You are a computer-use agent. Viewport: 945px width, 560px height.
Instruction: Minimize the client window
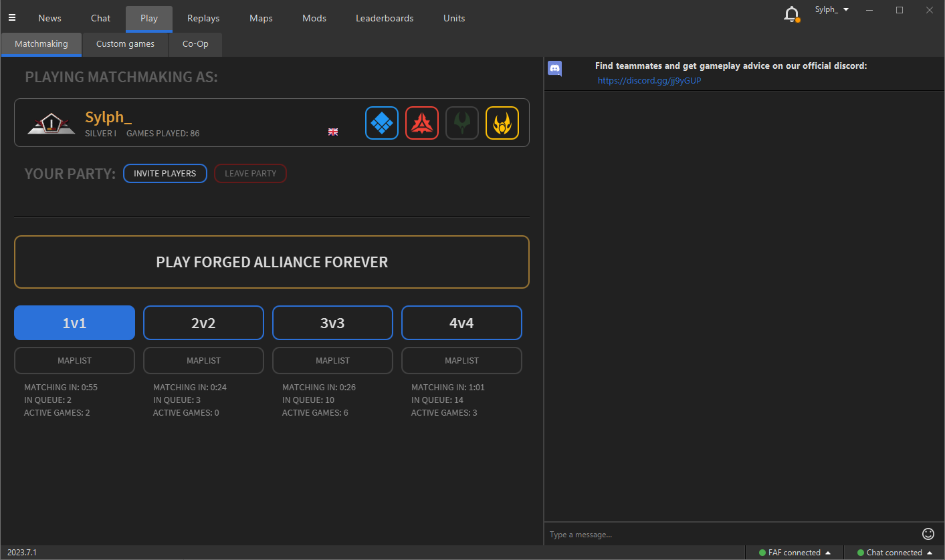(x=869, y=10)
